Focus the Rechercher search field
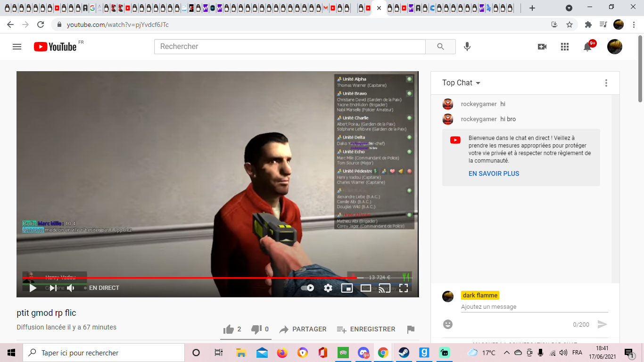Viewport: 644px width, 362px height. [289, 47]
